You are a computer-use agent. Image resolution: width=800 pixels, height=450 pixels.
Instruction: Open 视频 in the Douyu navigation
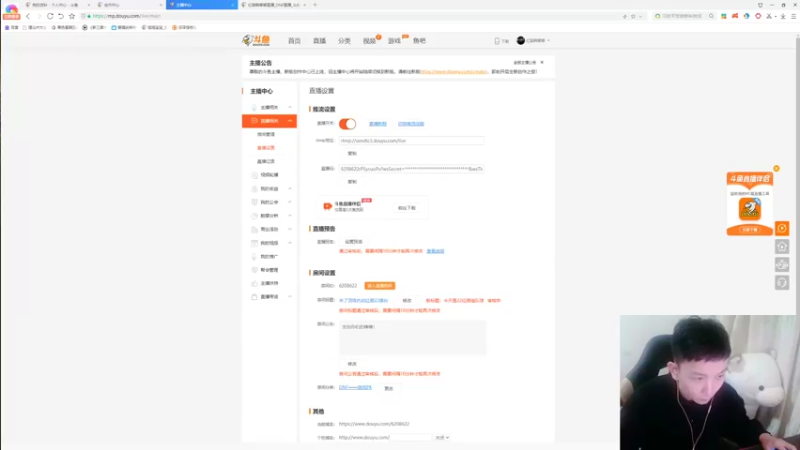click(369, 41)
